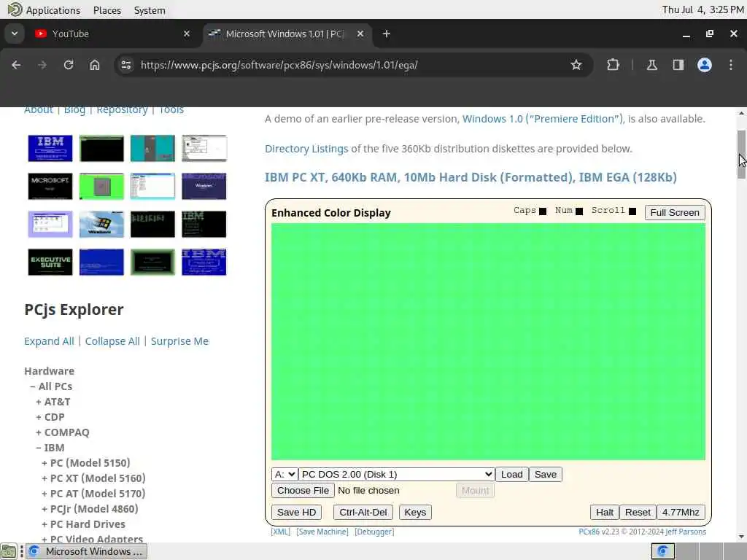The image size is (747, 560).
Task: Open the PC DOS 2.00 disk dropdown
Action: [x=396, y=474]
